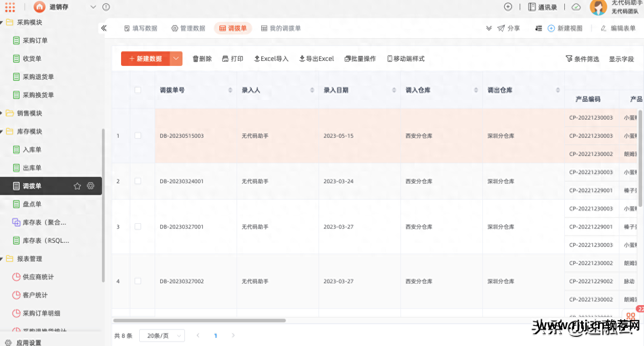Open the 20条/页 page size dropdown

[162, 336]
